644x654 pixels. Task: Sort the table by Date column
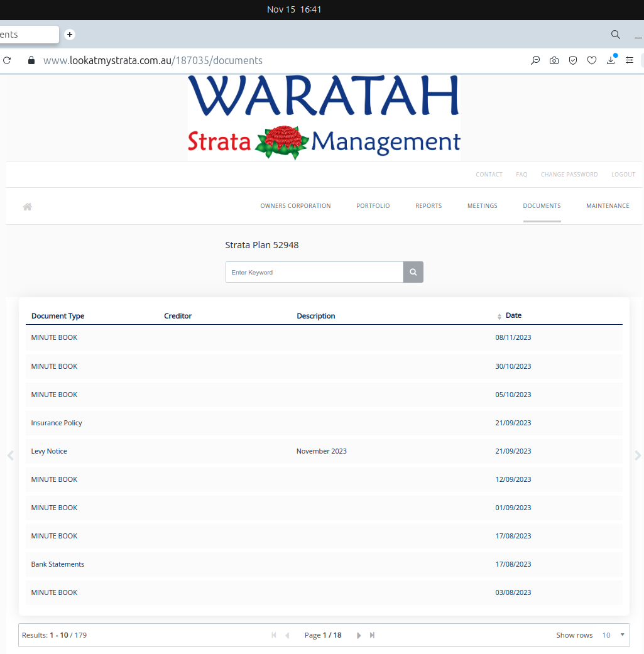click(x=513, y=316)
